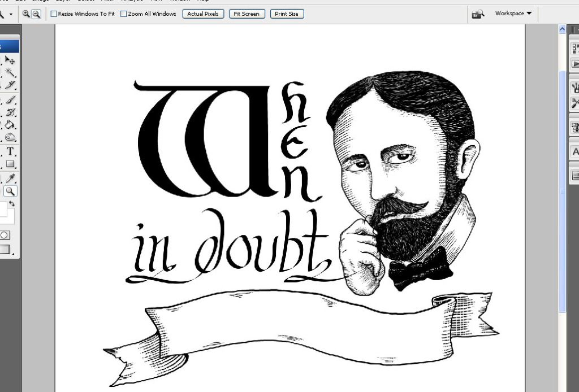Click the Fit Screen button

(x=247, y=14)
